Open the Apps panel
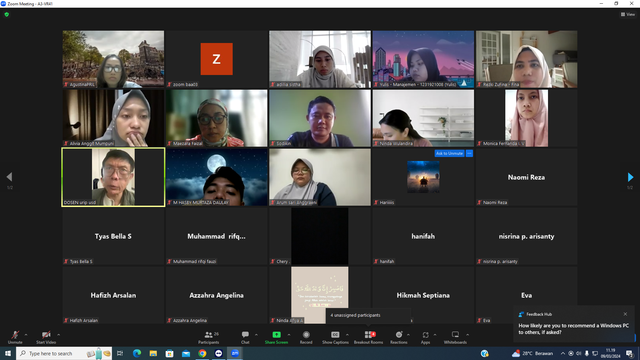This screenshot has height=360, width=640. 425,337
